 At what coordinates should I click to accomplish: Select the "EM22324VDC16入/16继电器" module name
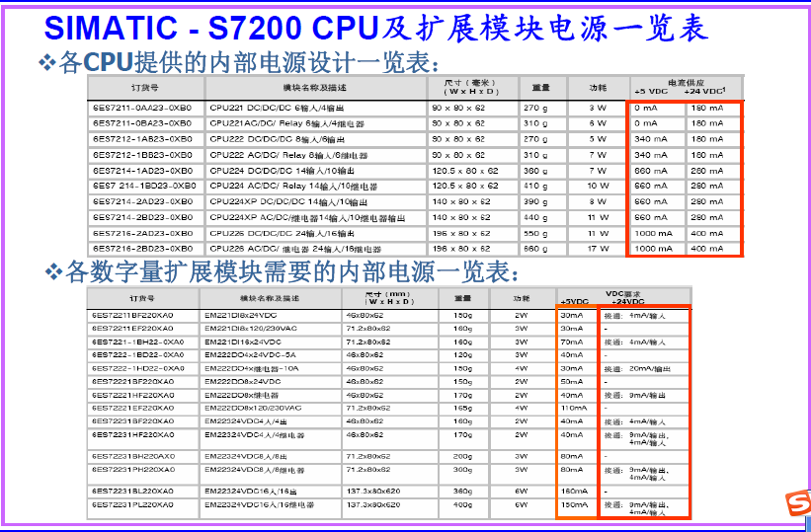(259, 504)
